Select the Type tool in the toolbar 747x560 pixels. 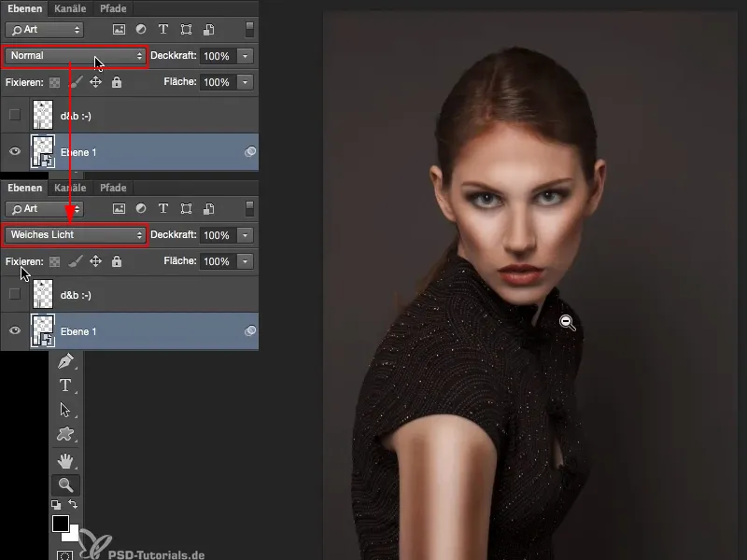coord(65,385)
